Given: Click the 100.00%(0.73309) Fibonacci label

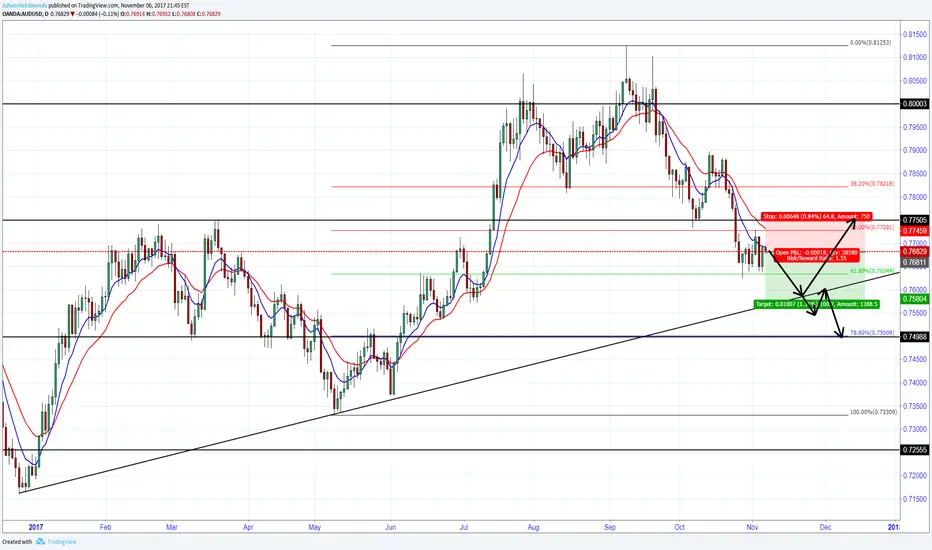Looking at the screenshot, I should click(873, 411).
